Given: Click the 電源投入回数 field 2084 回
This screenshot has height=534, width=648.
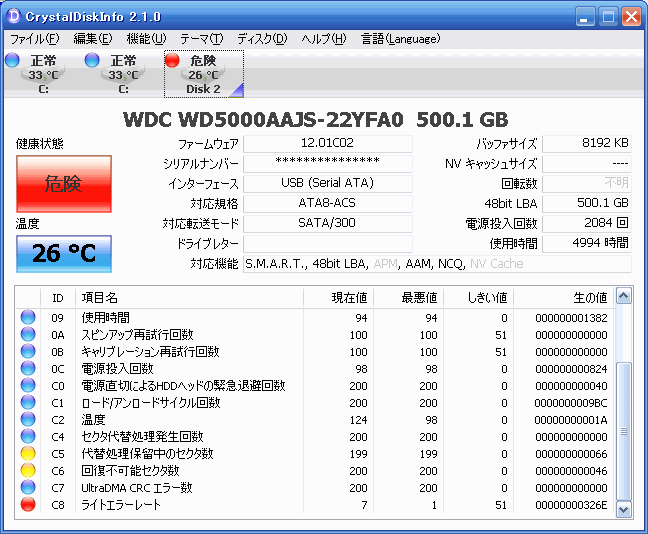Looking at the screenshot, I should 587,224.
